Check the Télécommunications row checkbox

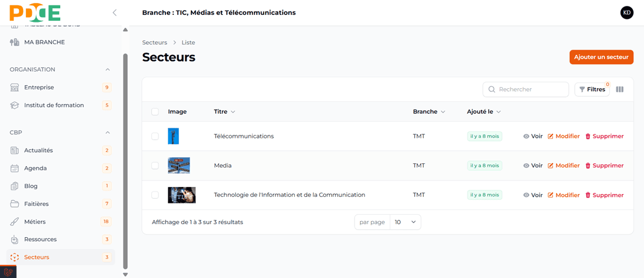click(x=155, y=136)
